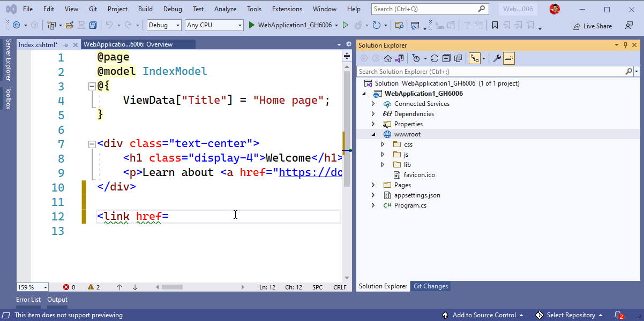
Task: Open the Debug configuration dropdown
Action: tap(163, 25)
